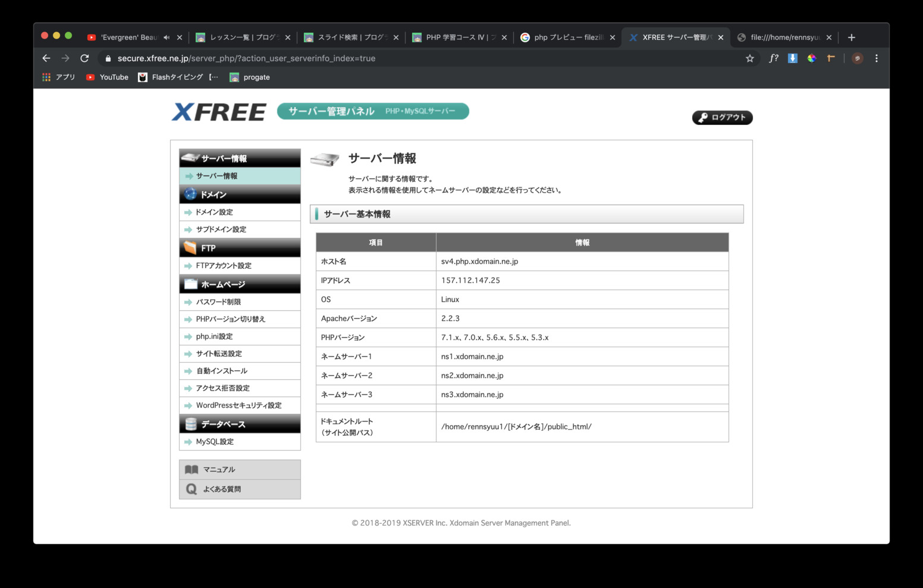Select the ドメイン globe icon
The height and width of the screenshot is (588, 923).
(x=189, y=193)
